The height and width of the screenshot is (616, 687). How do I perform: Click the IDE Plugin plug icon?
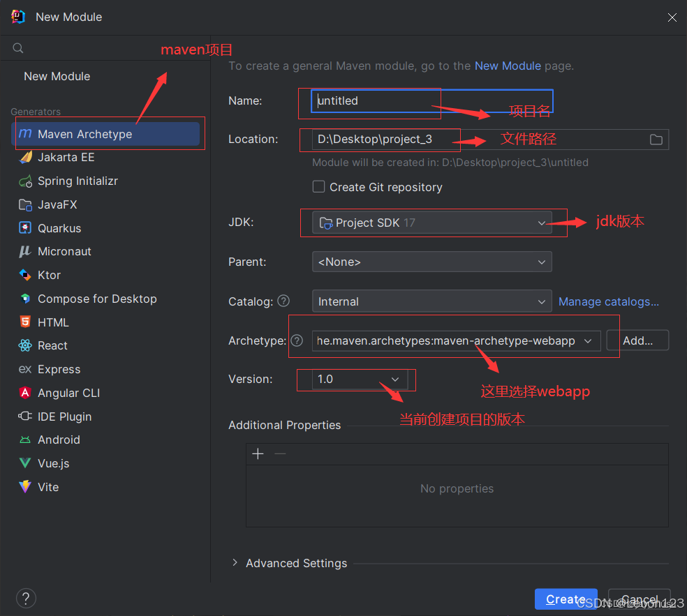[25, 416]
